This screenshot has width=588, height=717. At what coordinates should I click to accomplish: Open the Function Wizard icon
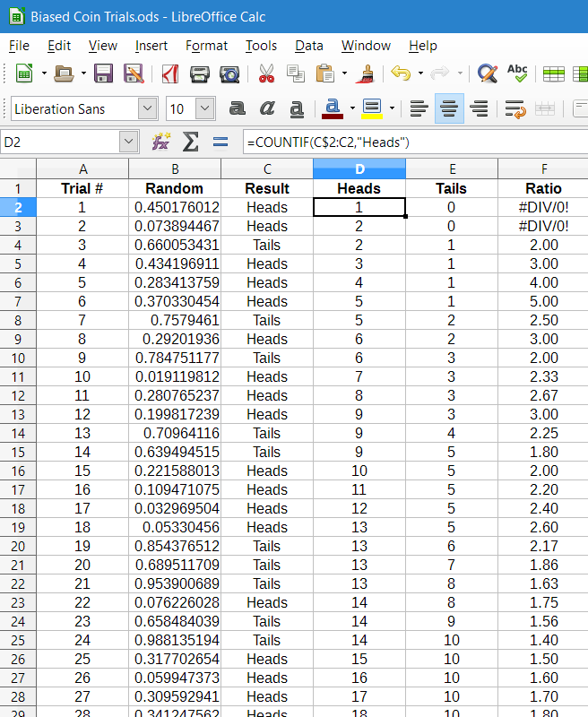161,142
